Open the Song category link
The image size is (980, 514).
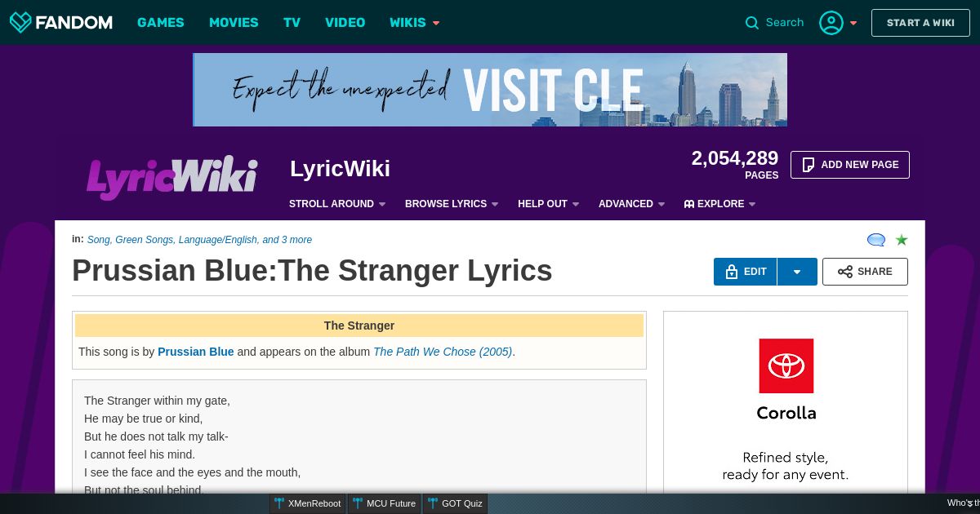click(x=98, y=240)
